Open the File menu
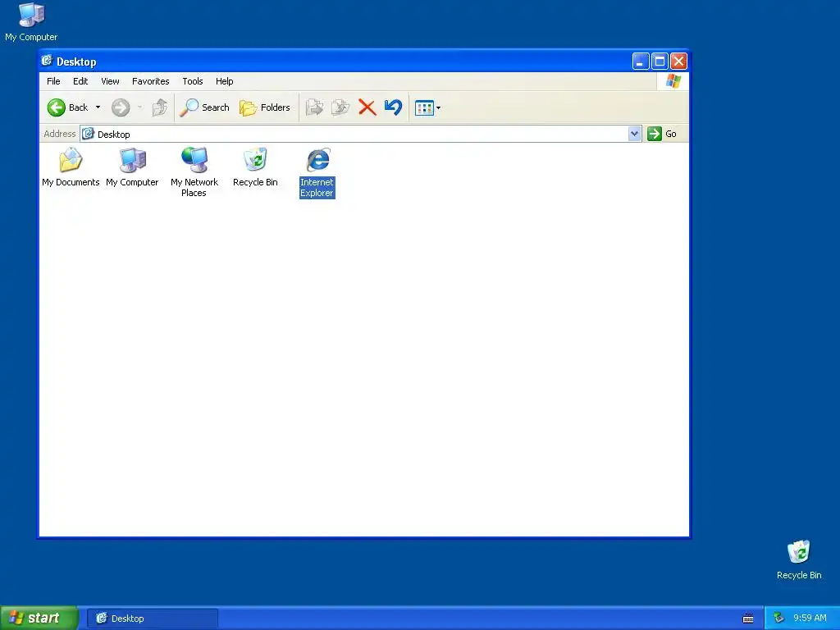Screen dimensions: 840x630 pos(53,81)
